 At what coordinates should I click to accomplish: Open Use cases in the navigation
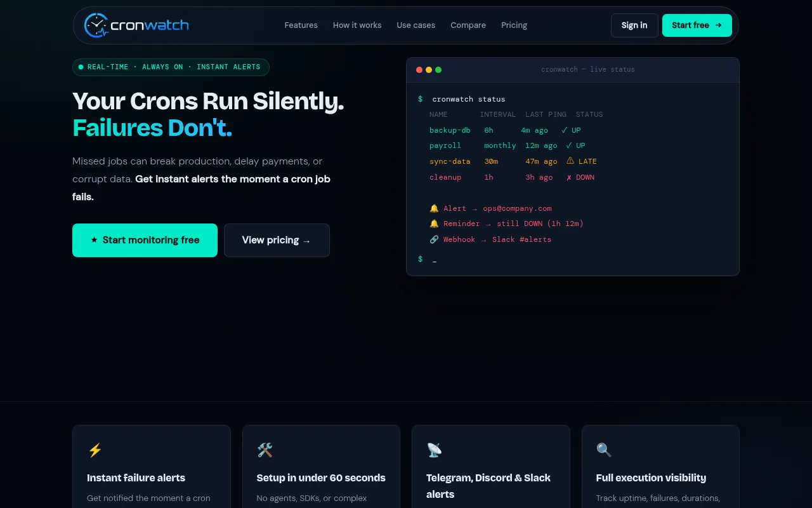pyautogui.click(x=416, y=25)
